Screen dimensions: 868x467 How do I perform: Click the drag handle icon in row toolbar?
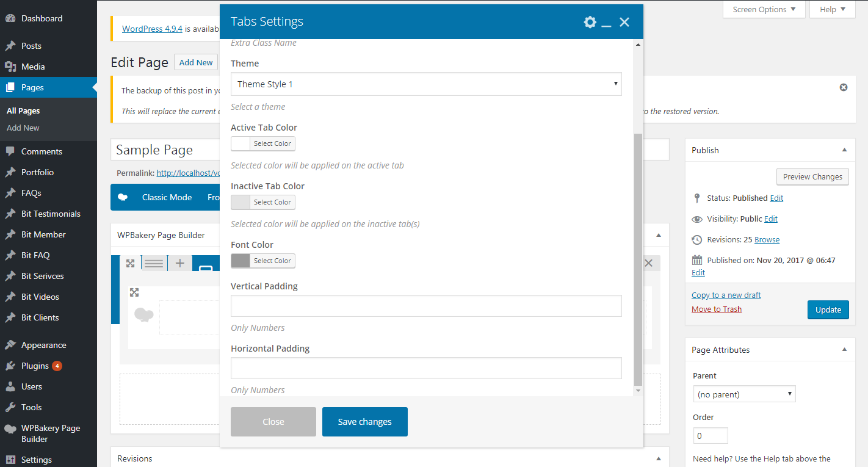154,263
